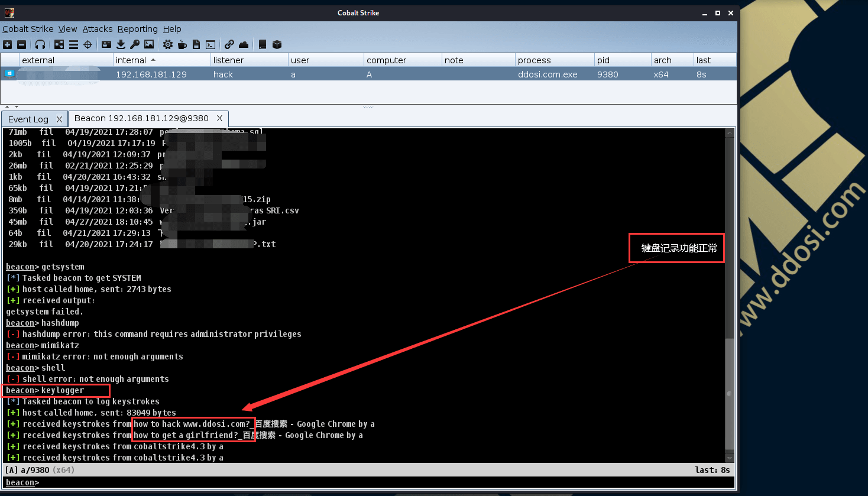Viewport: 868px width, 496px height.
Task: Click the gear icon to generate executable
Action: (x=168, y=44)
